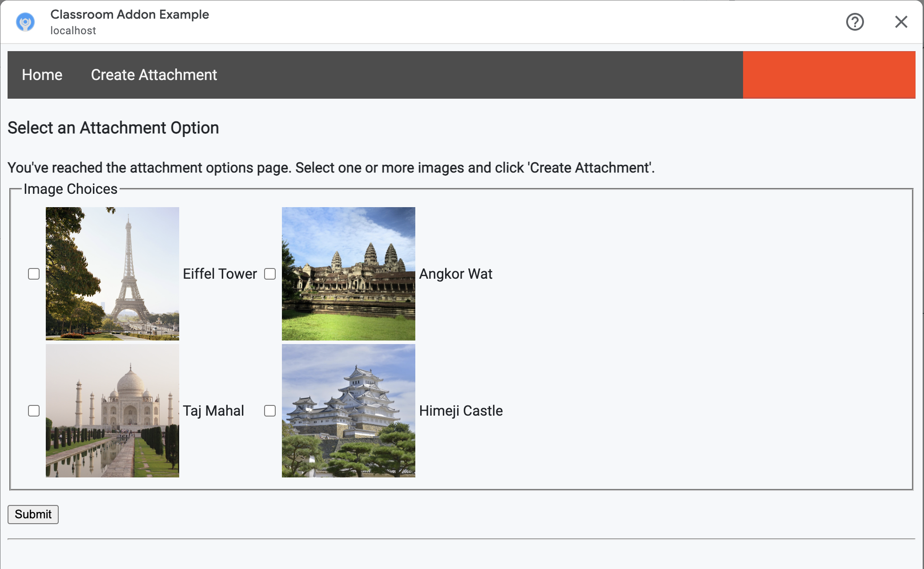Select the Taj Mahal image thumbnail
Image resolution: width=924 pixels, height=569 pixels.
pyautogui.click(x=113, y=411)
